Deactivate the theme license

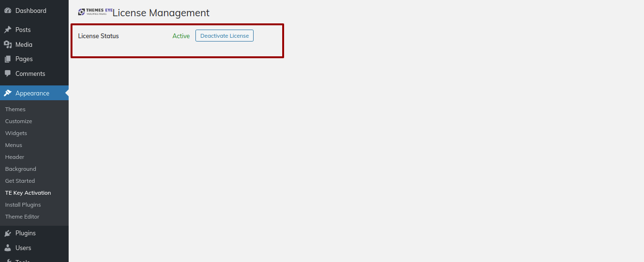[225, 36]
